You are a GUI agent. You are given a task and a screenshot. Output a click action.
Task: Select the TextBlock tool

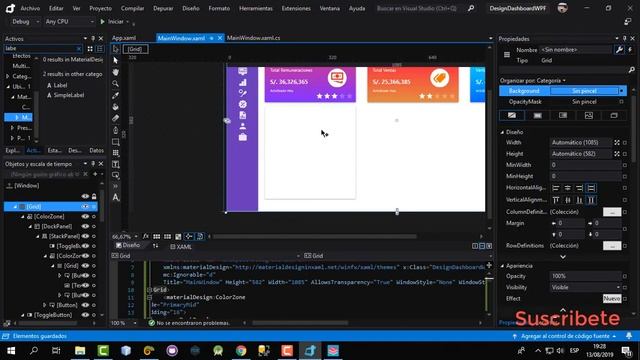point(116,164)
